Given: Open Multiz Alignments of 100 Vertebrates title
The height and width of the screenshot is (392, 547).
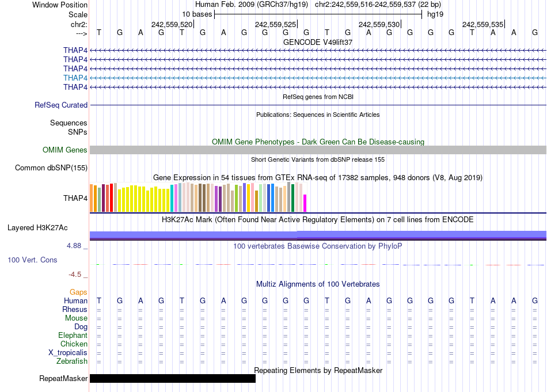Looking at the screenshot, I should (318, 284).
